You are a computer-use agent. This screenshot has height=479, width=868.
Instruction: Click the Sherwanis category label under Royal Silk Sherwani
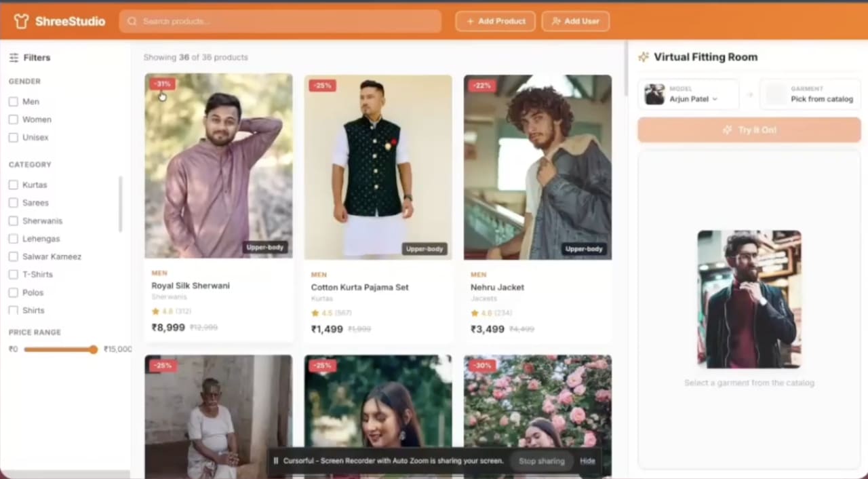pyautogui.click(x=169, y=297)
